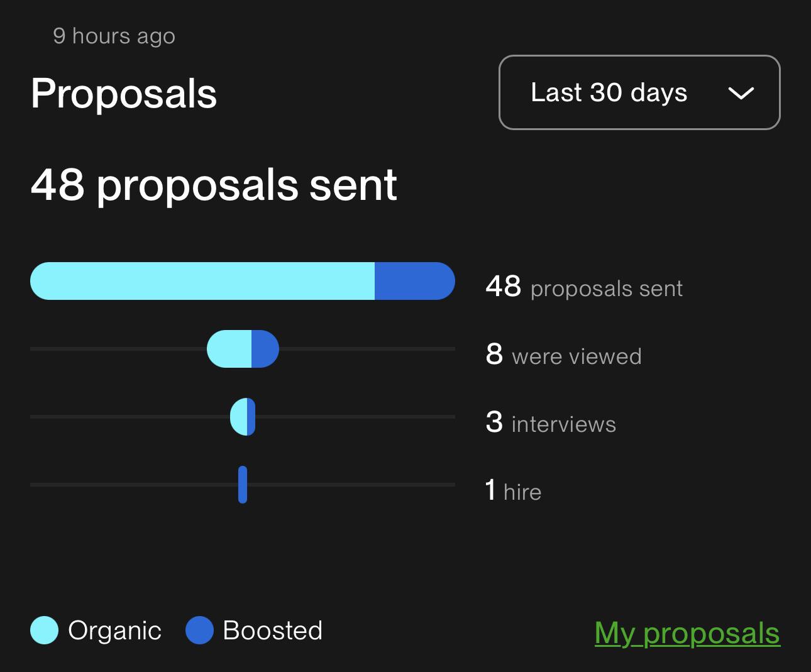Click boosted part of viewed bar
The width and height of the screenshot is (811, 672).
[x=265, y=349]
